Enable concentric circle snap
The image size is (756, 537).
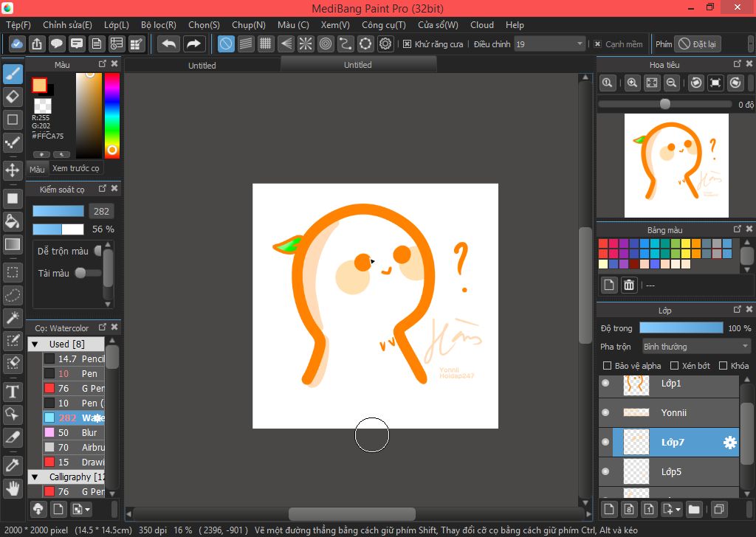coord(326,44)
